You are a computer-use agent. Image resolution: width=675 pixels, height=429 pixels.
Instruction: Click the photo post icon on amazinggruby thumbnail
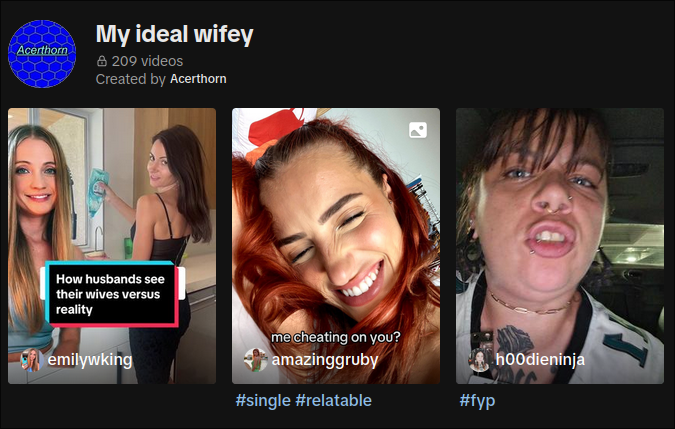pos(418,130)
